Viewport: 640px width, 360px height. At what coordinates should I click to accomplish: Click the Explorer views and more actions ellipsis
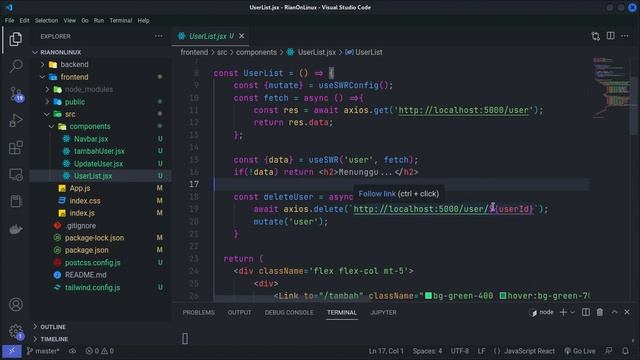tap(158, 36)
